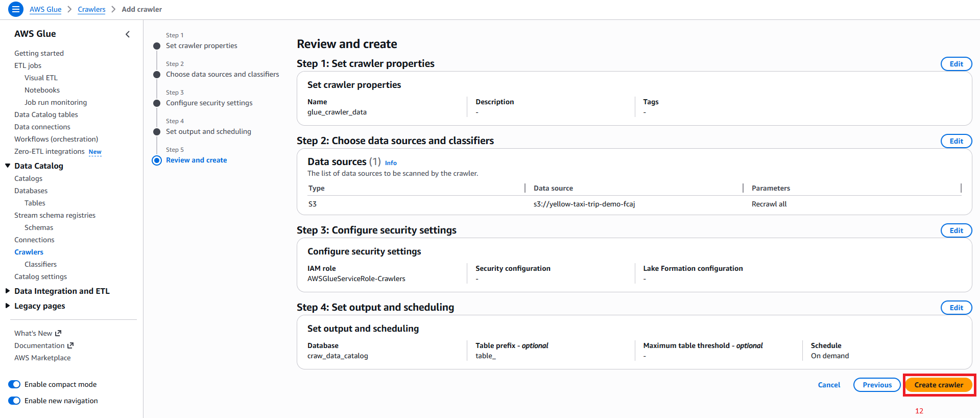Edit Step 1 crawler properties
The image size is (980, 418).
click(x=956, y=64)
